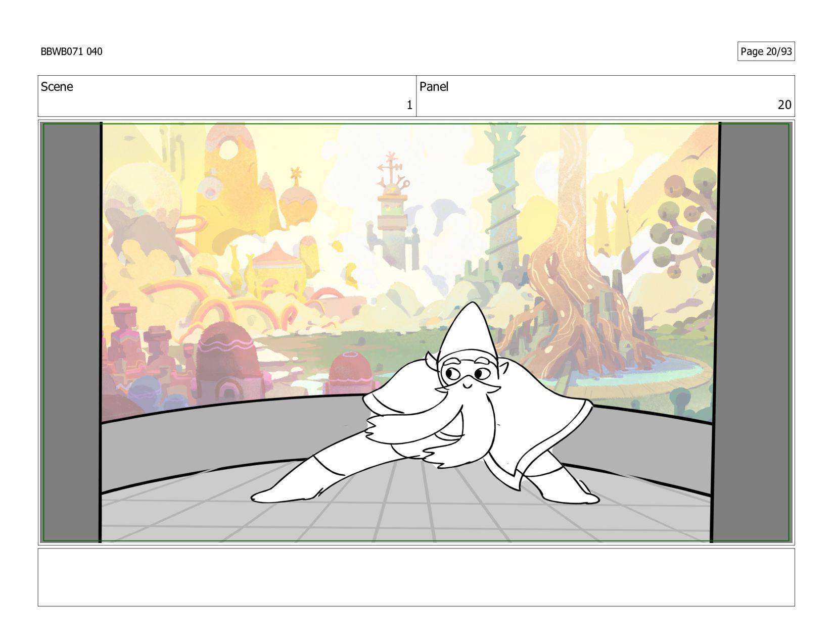The height and width of the screenshot is (644, 834).
Task: Click the Panel label
Action: coord(434,87)
